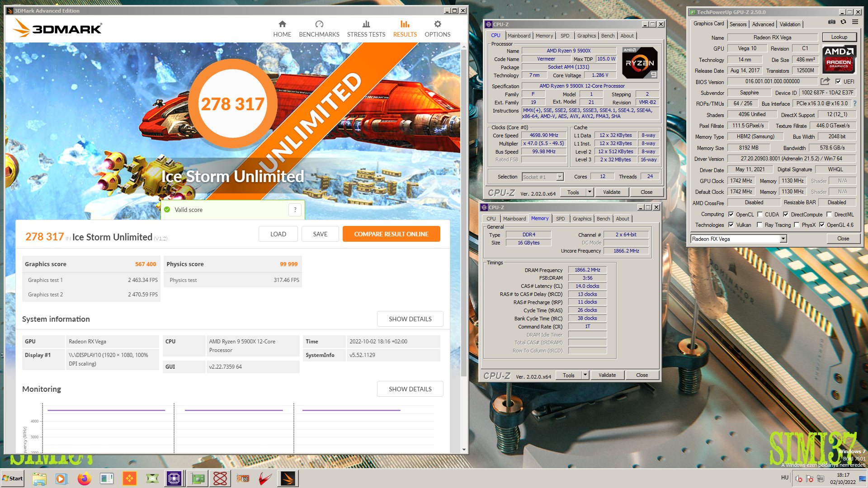The width and height of the screenshot is (868, 488).
Task: Click the question mark beside Valid score
Action: point(295,210)
